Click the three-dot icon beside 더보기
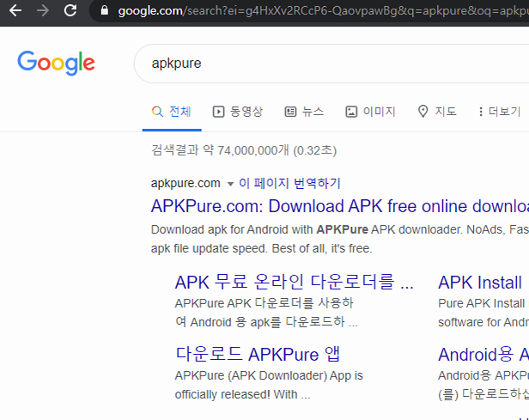 [x=481, y=112]
